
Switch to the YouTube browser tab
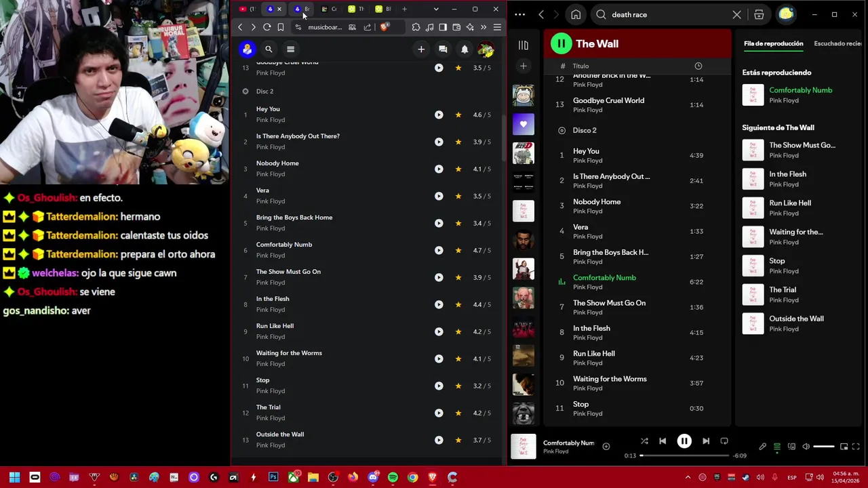245,9
